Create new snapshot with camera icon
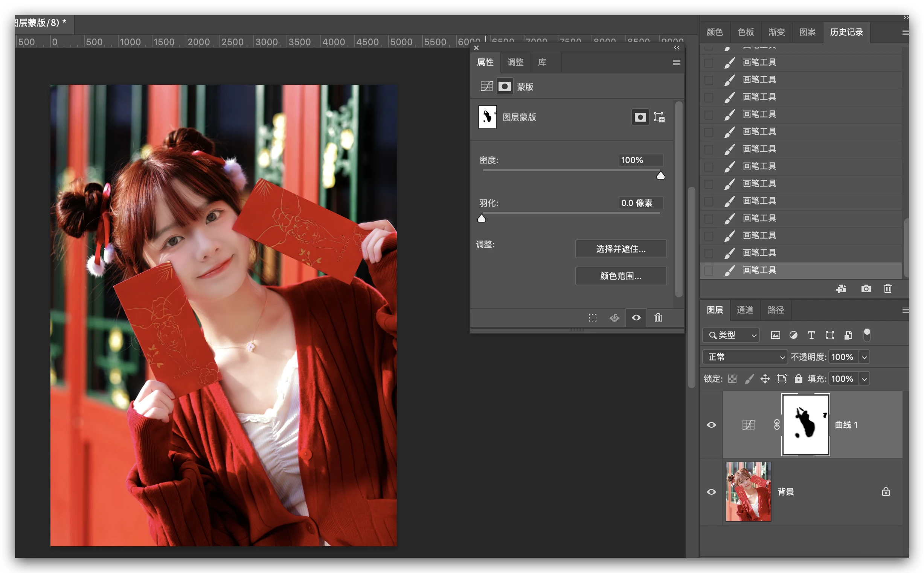The height and width of the screenshot is (573, 924). [x=866, y=289]
